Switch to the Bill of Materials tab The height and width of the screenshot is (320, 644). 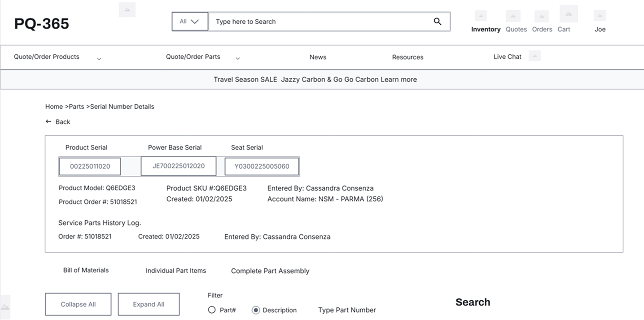coord(86,270)
